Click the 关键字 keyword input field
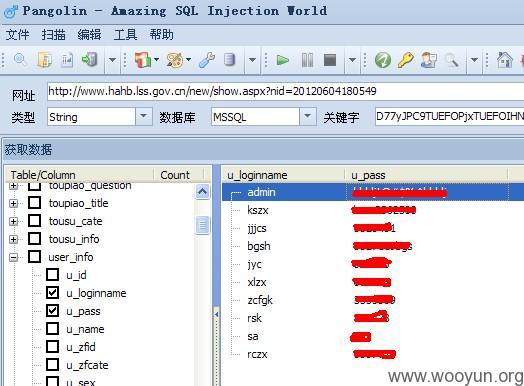This screenshot has width=524, height=386. [449, 116]
